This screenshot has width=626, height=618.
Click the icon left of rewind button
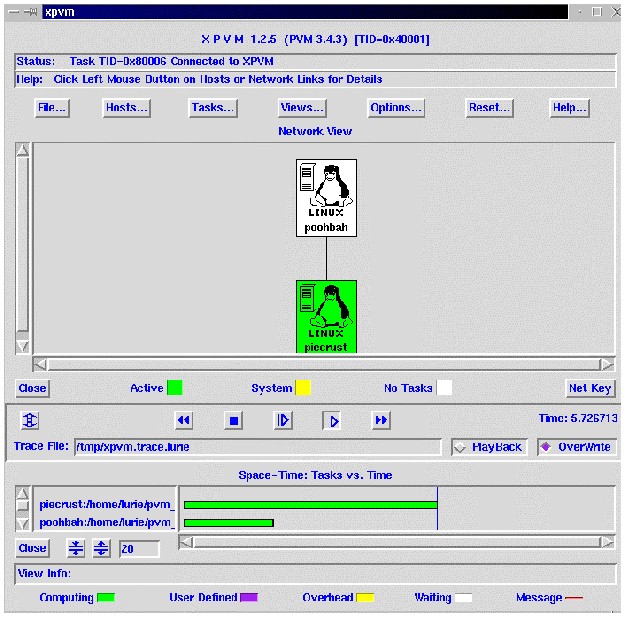coord(30,421)
